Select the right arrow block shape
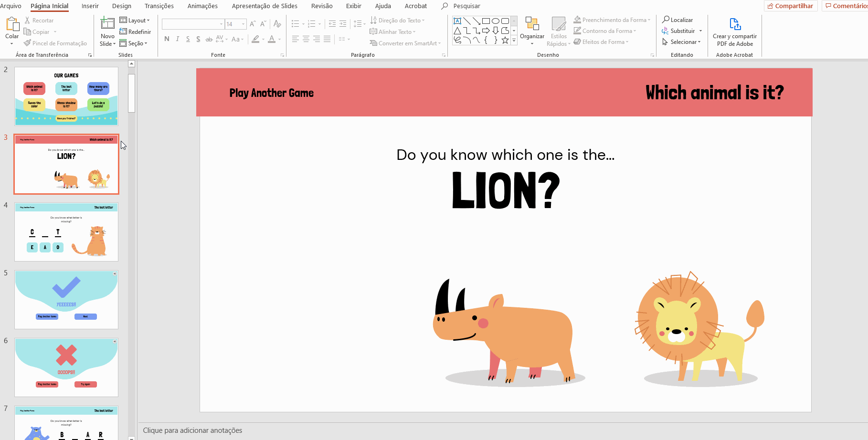The image size is (868, 440). (486, 31)
